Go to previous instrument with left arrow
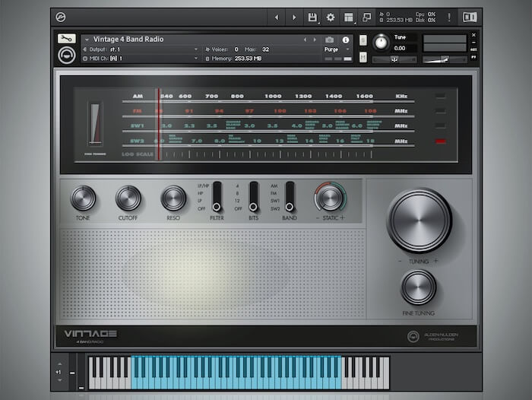 pos(306,40)
